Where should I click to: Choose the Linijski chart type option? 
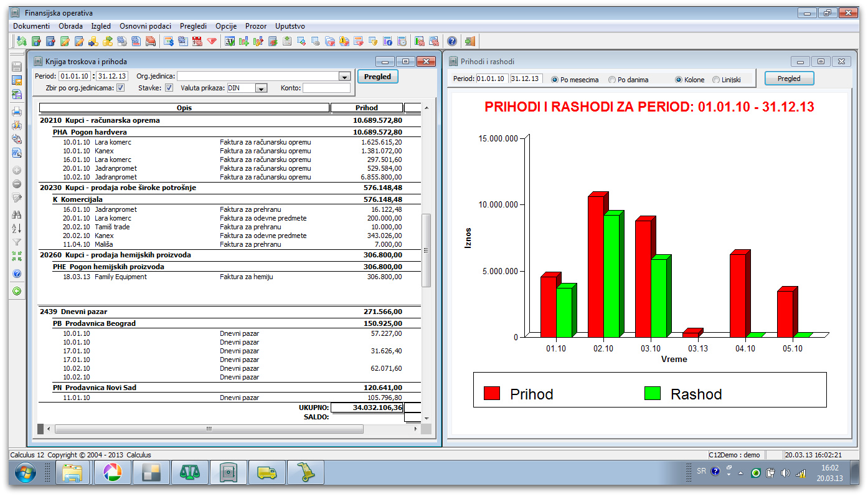point(716,80)
